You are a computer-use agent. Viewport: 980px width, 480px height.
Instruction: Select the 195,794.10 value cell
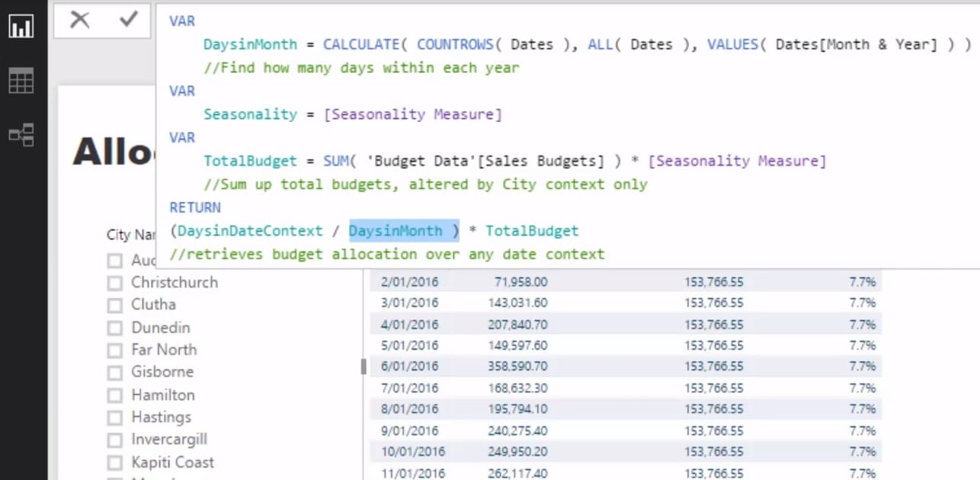[517, 409]
